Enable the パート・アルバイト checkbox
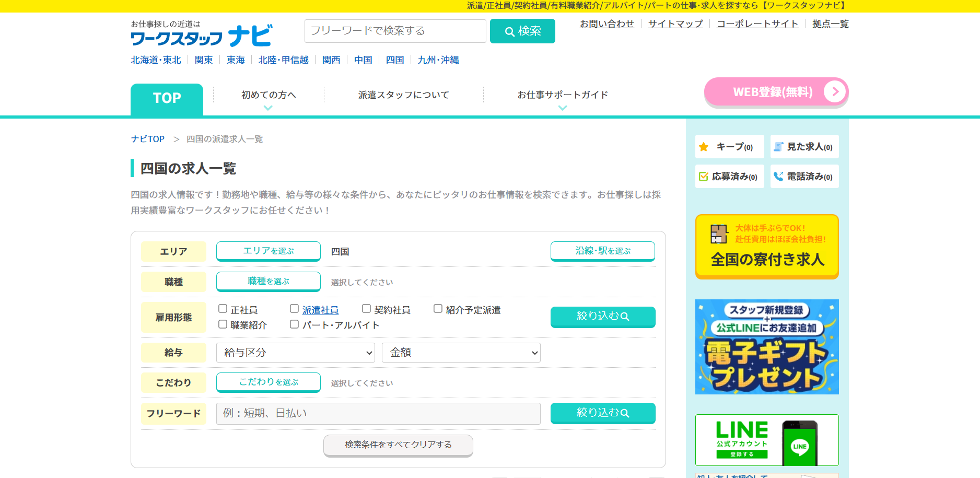Viewport: 980px width, 478px height. click(295, 324)
